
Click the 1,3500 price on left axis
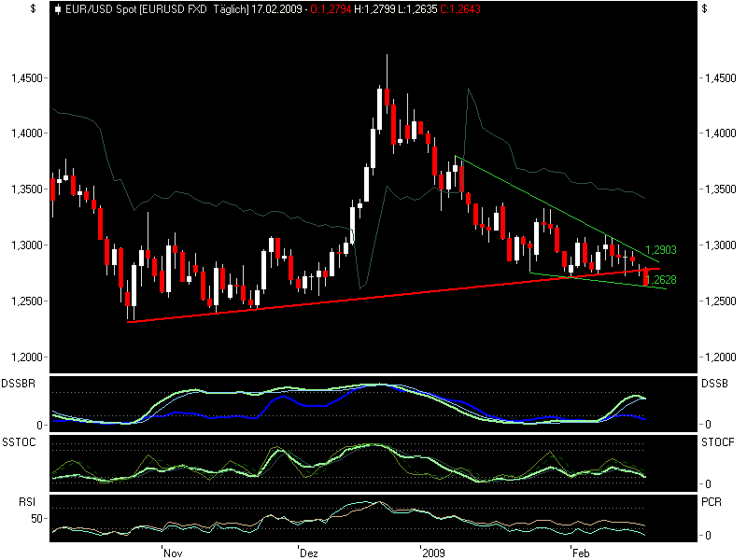[27, 189]
